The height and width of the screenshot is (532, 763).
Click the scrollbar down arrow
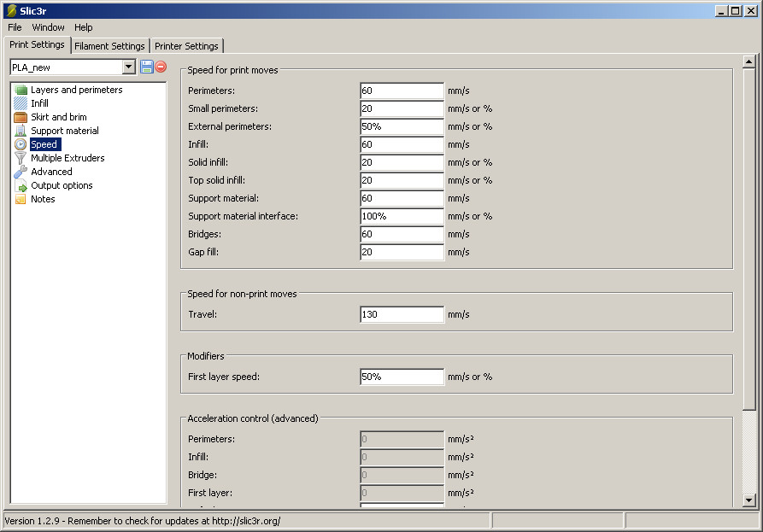click(748, 500)
